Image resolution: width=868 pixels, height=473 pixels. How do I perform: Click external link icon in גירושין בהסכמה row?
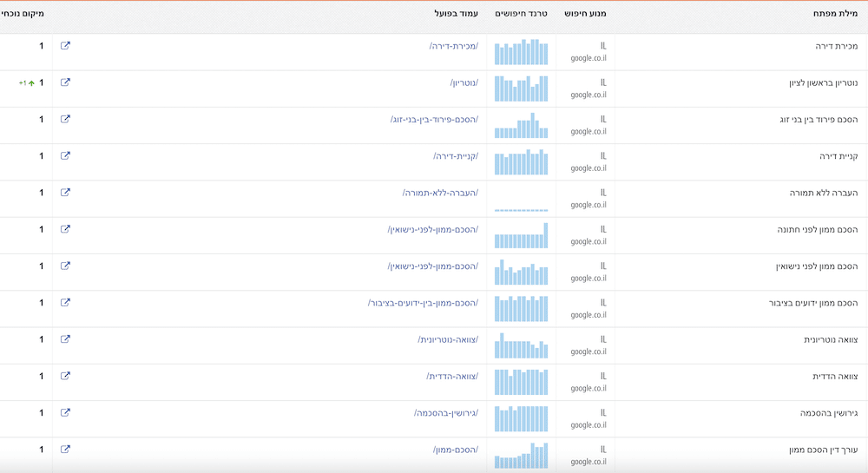pos(65,413)
